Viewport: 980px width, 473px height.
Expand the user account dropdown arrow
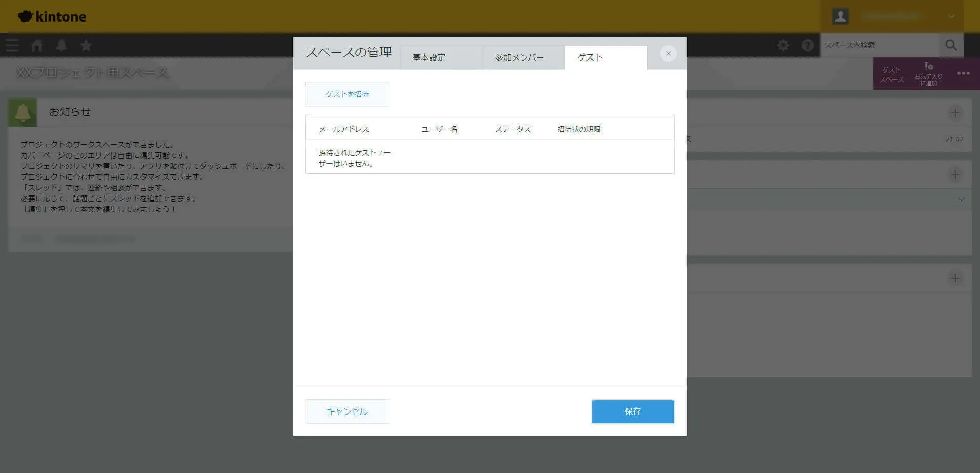[951, 16]
